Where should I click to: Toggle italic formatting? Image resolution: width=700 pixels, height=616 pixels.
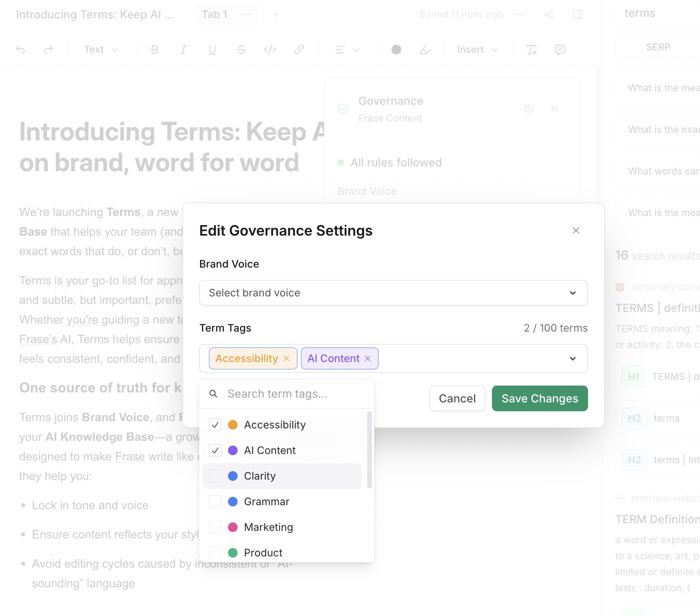tap(184, 50)
